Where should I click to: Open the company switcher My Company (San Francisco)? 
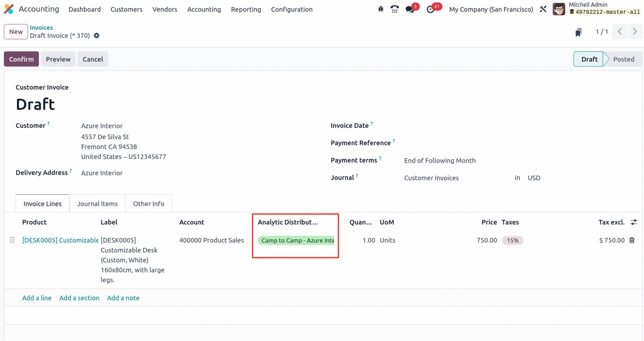coord(491,9)
